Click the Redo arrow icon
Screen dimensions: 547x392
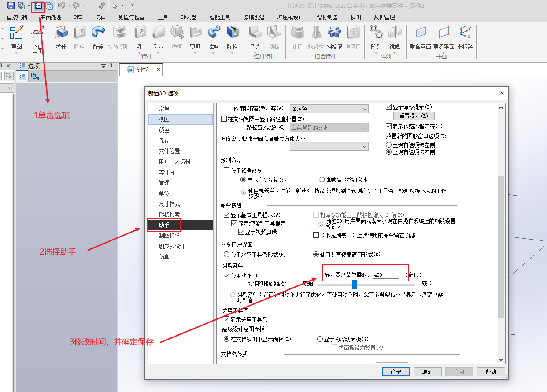pyautogui.click(x=77, y=6)
